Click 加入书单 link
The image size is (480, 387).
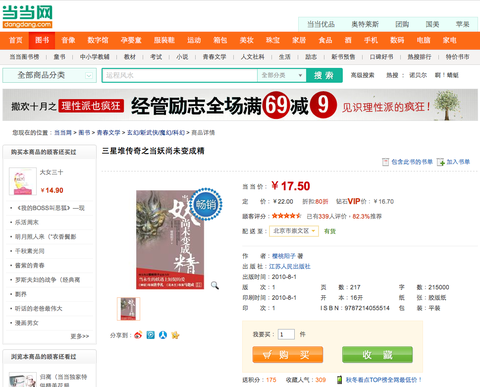tap(458, 162)
